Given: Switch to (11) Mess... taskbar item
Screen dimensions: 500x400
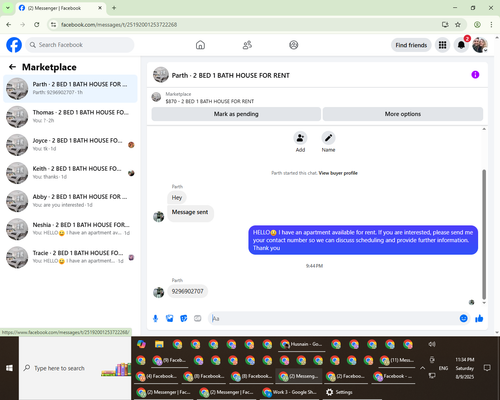Looking at the screenshot, I should pos(397,360).
